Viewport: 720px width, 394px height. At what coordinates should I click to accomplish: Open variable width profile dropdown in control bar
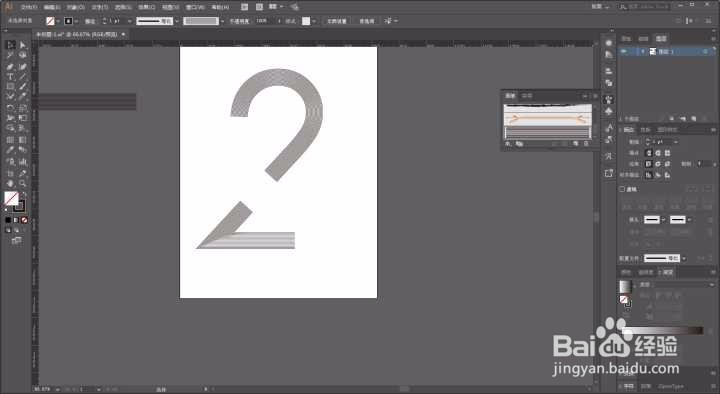click(x=177, y=21)
